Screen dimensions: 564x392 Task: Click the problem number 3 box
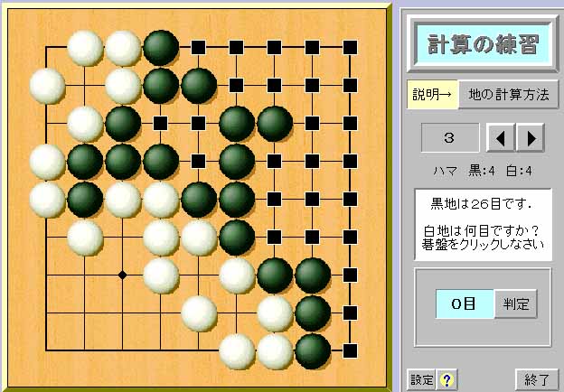pyautogui.click(x=450, y=138)
